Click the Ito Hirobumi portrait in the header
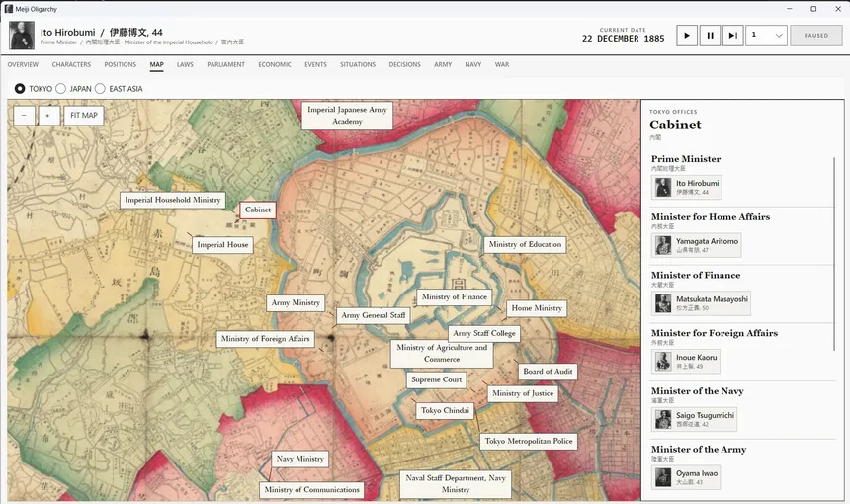 (22, 36)
